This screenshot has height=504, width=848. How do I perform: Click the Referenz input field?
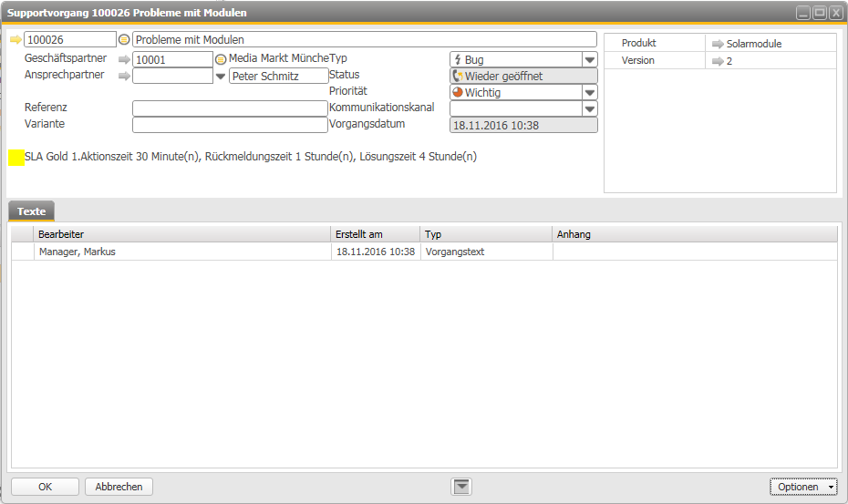(x=230, y=108)
